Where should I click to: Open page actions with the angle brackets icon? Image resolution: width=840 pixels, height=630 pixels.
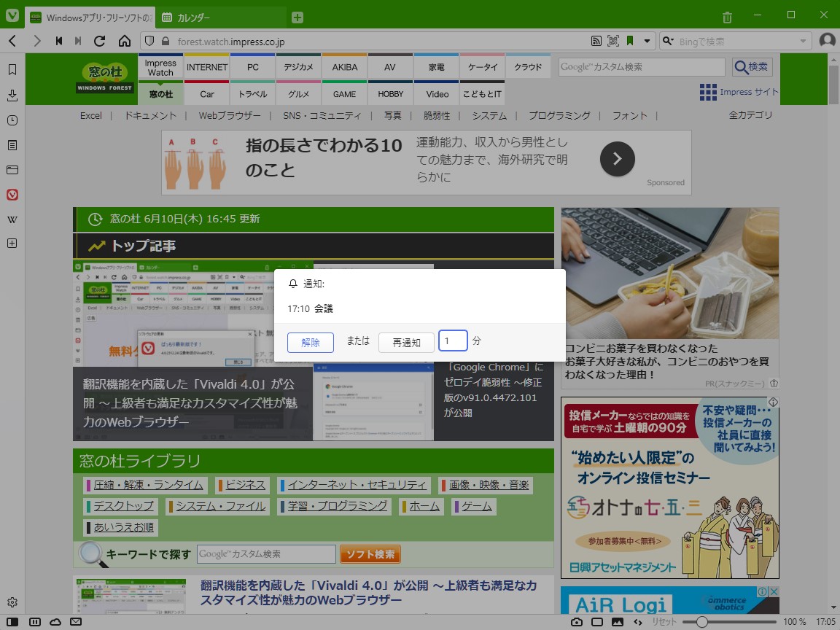click(637, 622)
